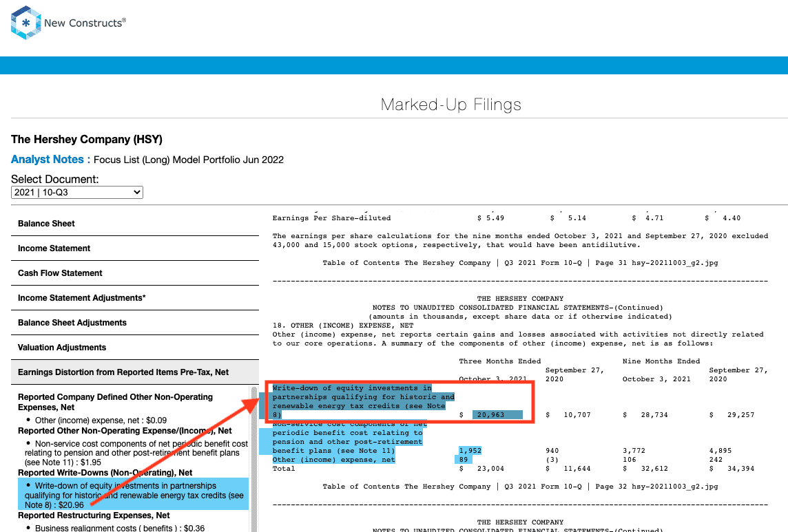Click the diluted EPS value 5.49
Screen dimensions: 788x532
pyautogui.click(x=495, y=218)
